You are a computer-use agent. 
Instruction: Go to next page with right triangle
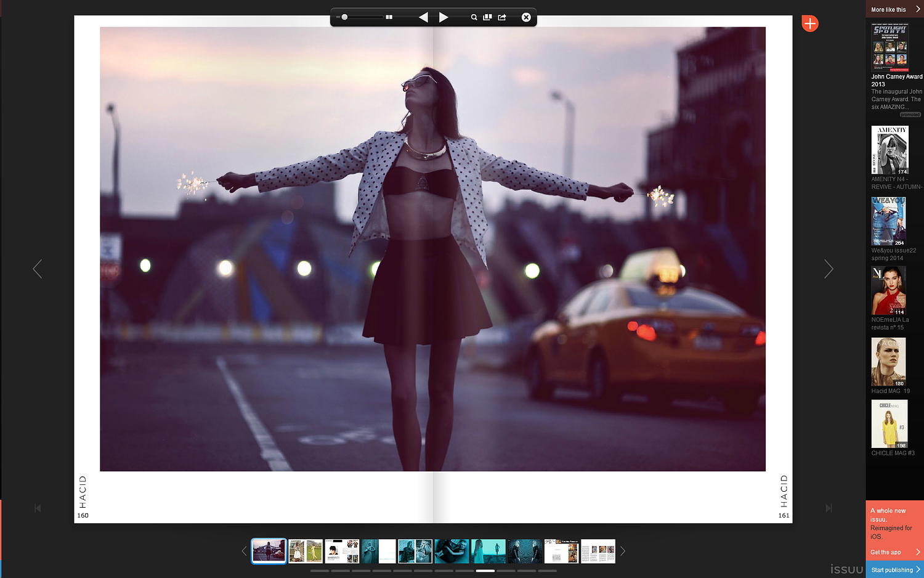443,17
